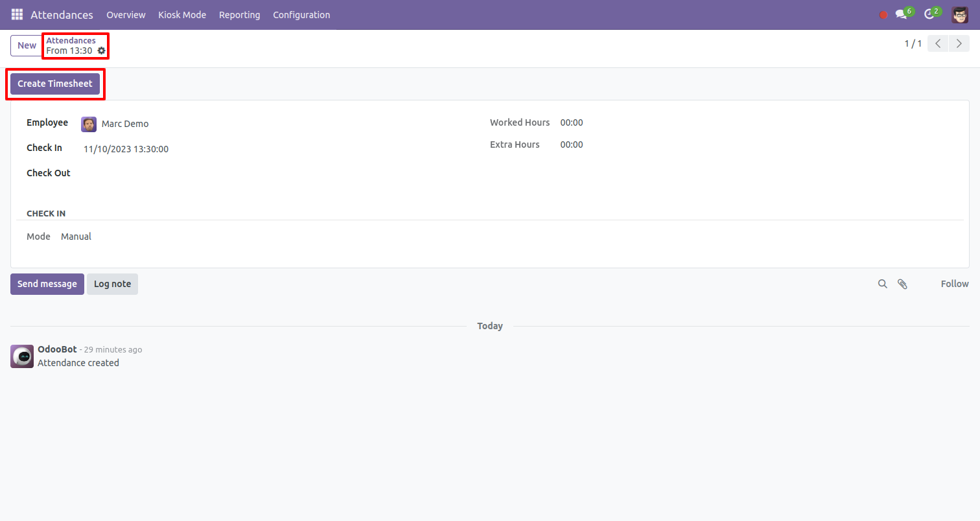Open the Overview menu
This screenshot has width=980, height=521.
coord(126,14)
